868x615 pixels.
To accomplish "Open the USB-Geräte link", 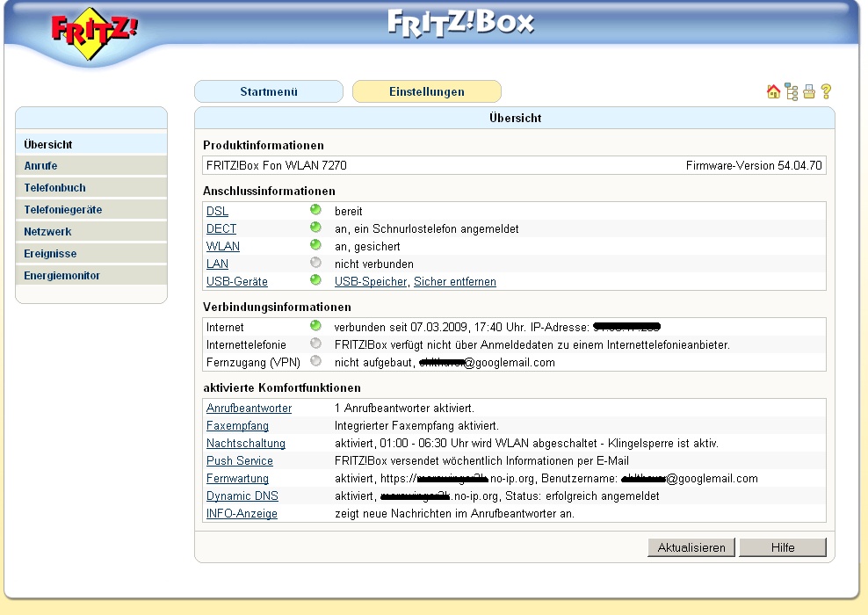I will [x=237, y=282].
